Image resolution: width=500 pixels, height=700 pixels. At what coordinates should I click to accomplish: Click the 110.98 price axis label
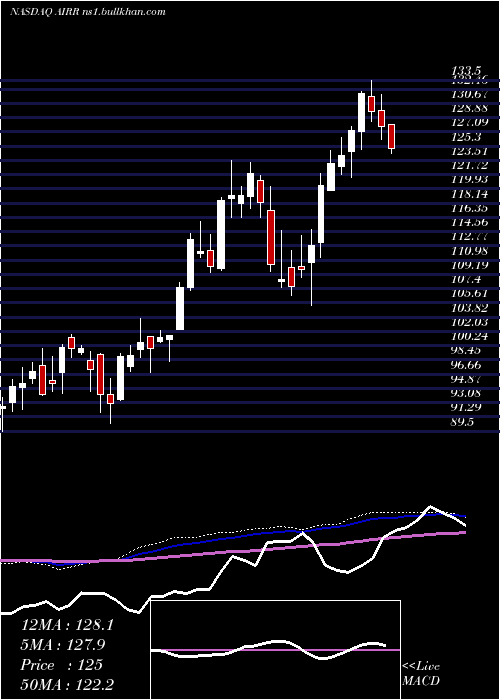470,251
